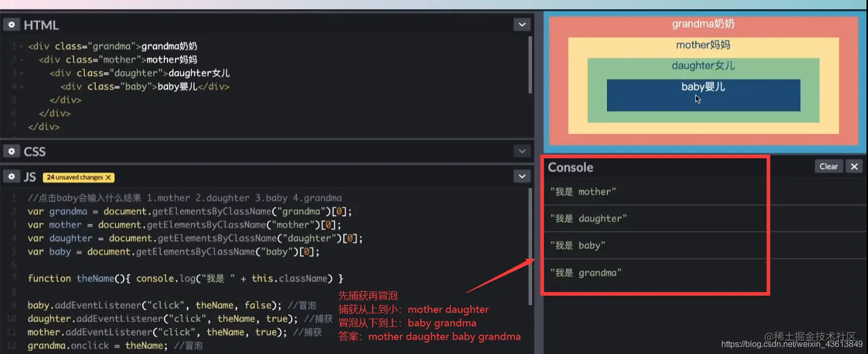The width and height of the screenshot is (868, 354).
Task: Click the var baby declaration line
Action: point(173,252)
